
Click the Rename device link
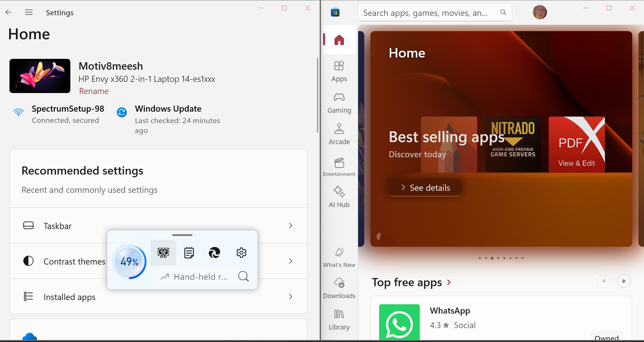coord(94,91)
